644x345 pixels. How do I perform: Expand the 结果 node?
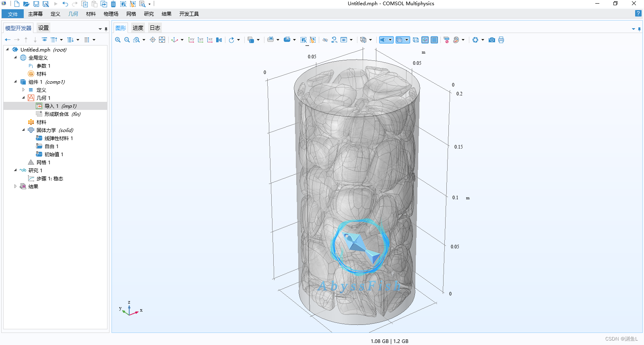[x=15, y=186]
